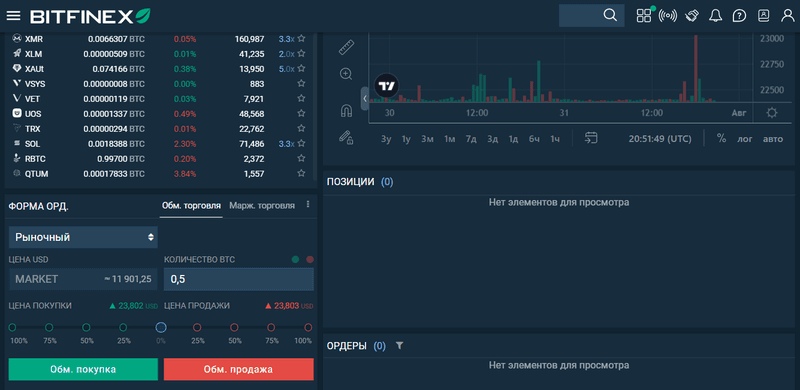This screenshot has width=800, height=390.
Task: Set chart range to 1м
Action: point(449,139)
